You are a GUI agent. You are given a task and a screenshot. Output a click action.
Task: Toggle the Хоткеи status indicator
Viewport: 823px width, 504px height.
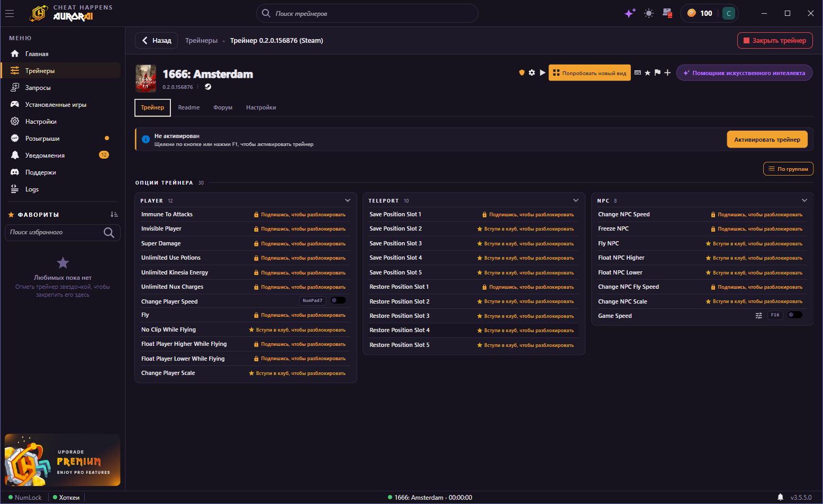point(66,498)
